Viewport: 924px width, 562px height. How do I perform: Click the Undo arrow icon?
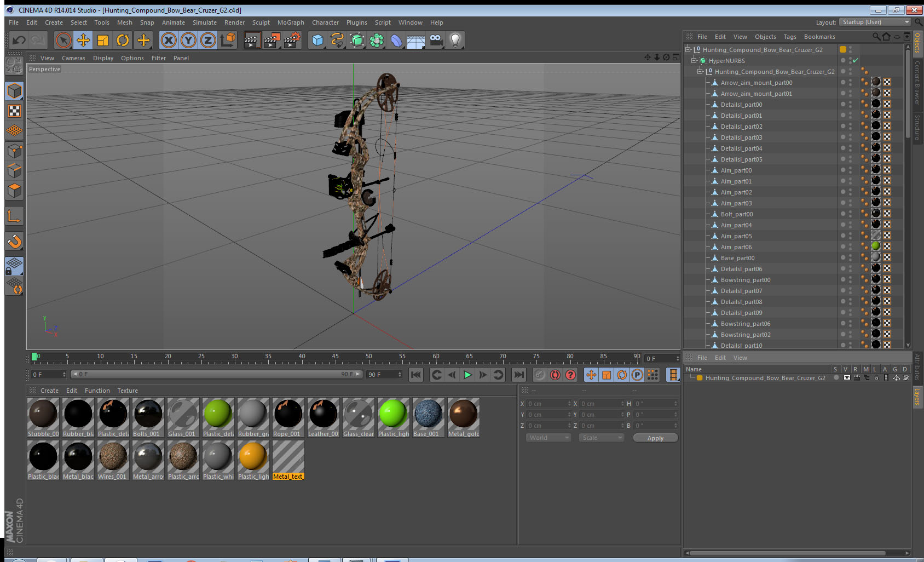19,40
